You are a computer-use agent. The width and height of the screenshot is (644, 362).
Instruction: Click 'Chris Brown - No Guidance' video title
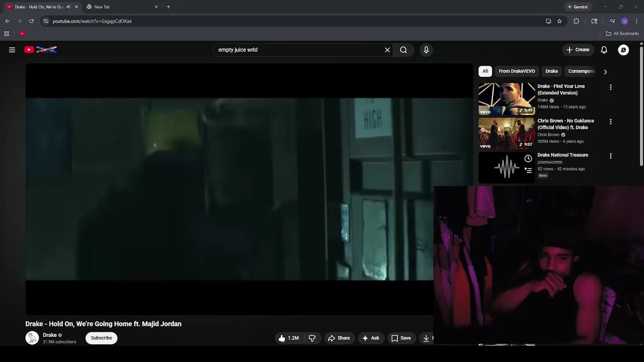[x=566, y=124]
